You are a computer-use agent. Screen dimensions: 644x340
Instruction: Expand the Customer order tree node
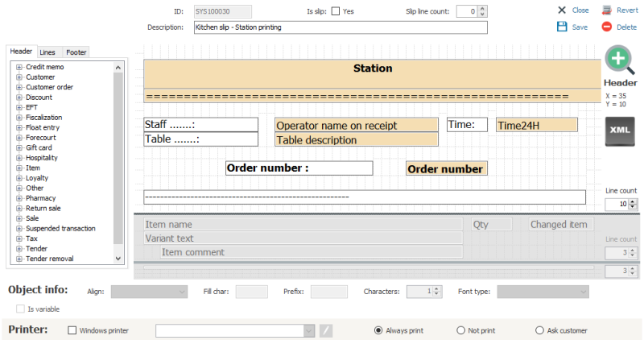pos(19,87)
